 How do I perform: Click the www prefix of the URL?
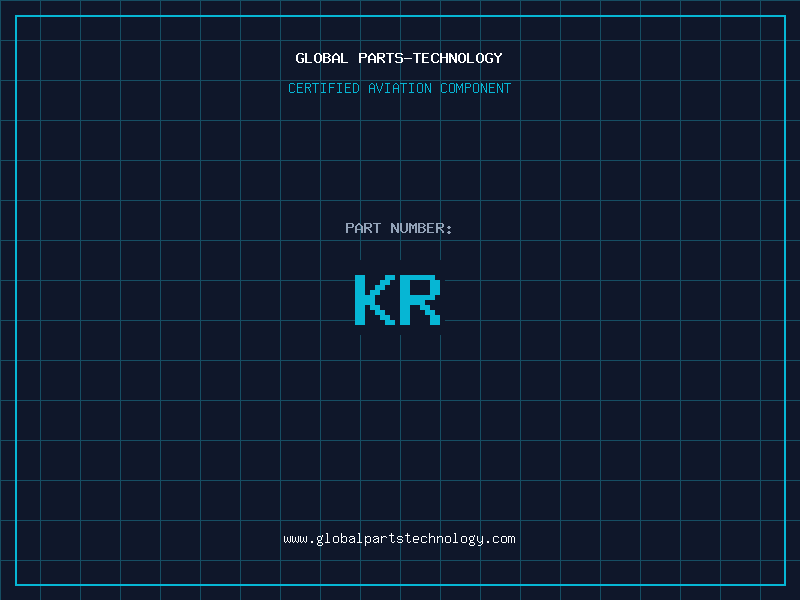(x=295, y=539)
